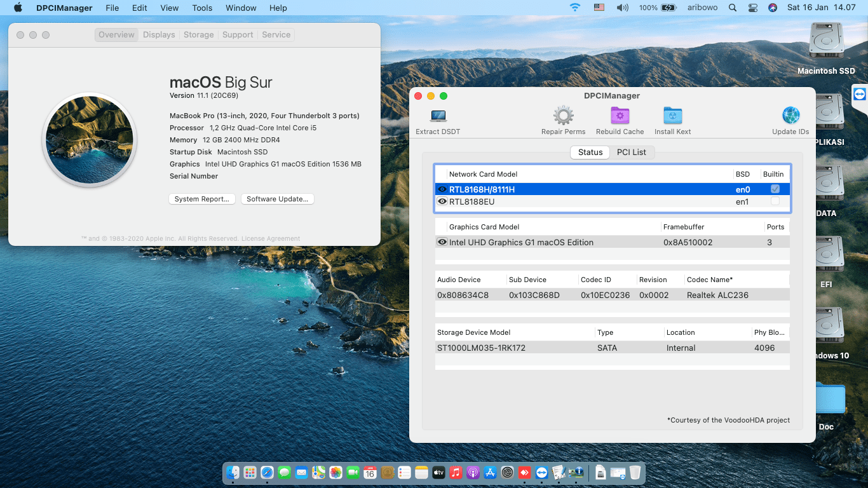The width and height of the screenshot is (868, 488).
Task: Open App Store in the dock
Action: pyautogui.click(x=490, y=473)
